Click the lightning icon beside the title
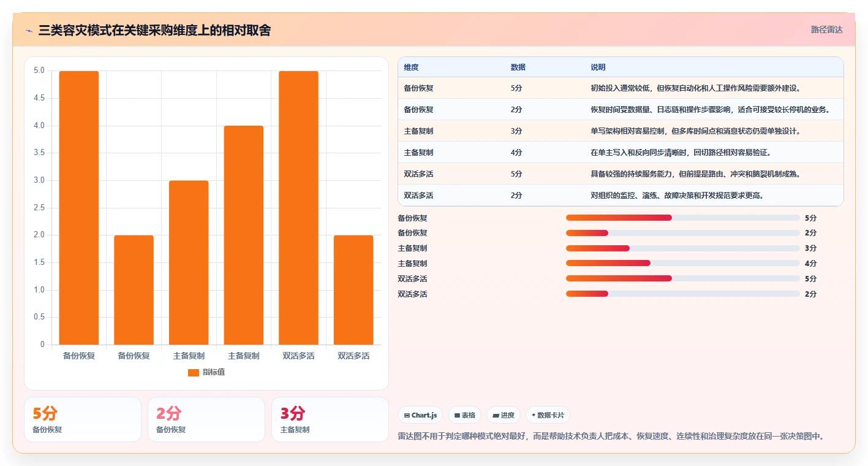The image size is (868, 466). click(29, 30)
